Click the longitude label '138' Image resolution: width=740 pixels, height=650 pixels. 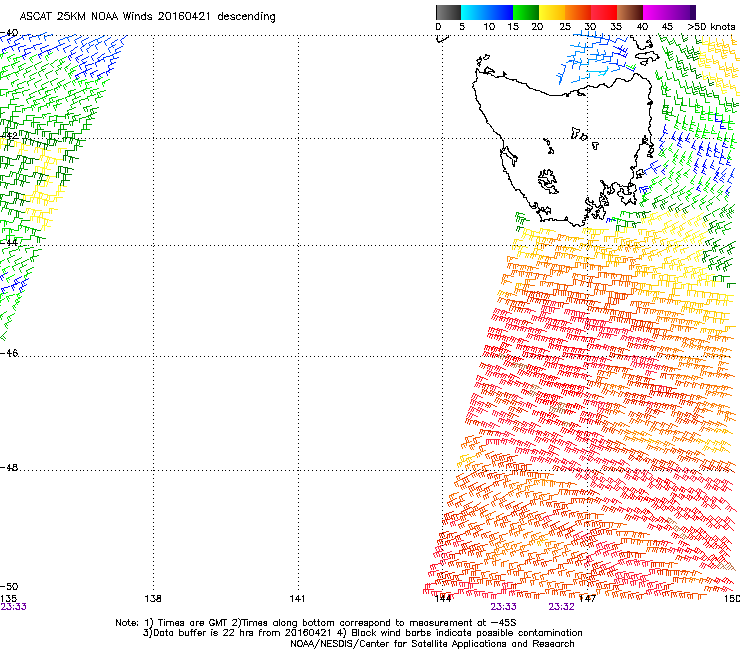click(x=153, y=599)
